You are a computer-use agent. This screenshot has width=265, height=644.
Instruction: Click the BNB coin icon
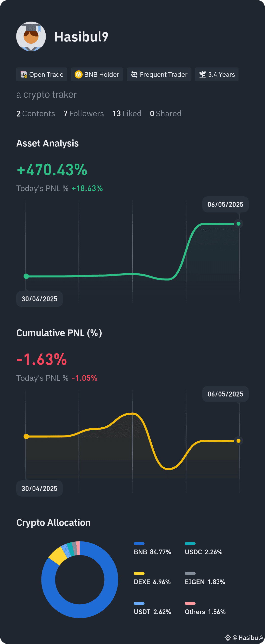79,75
